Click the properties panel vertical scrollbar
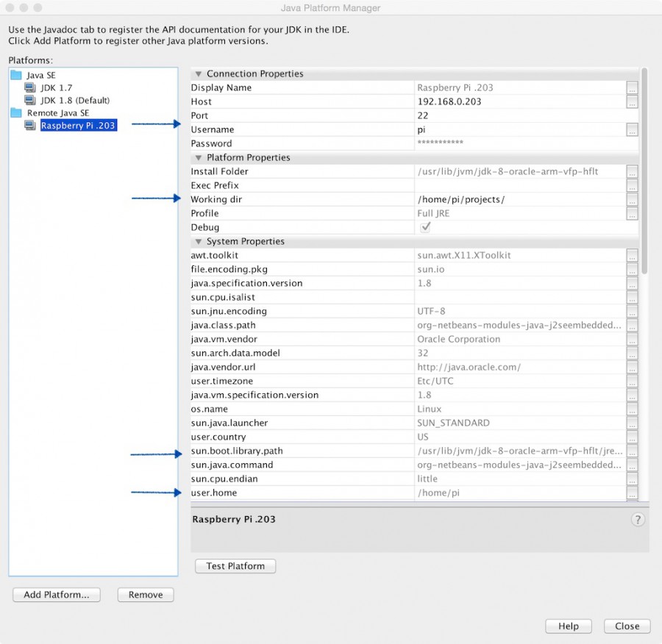 (x=644, y=169)
